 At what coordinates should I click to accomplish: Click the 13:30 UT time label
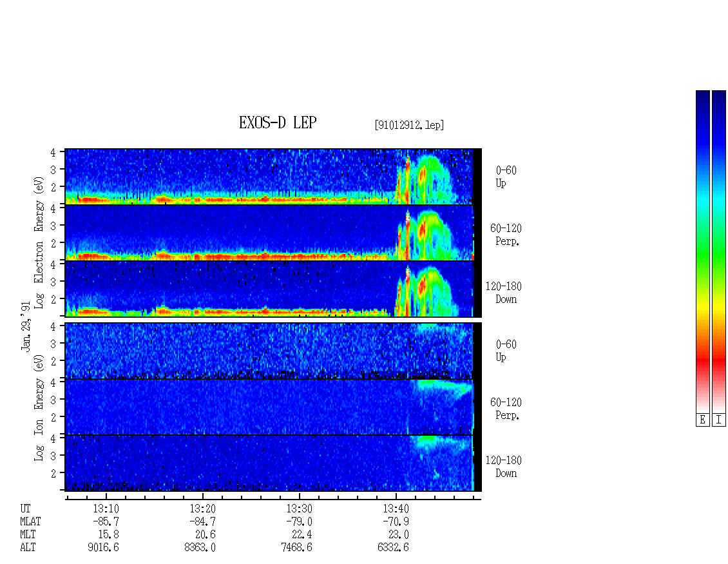point(300,509)
